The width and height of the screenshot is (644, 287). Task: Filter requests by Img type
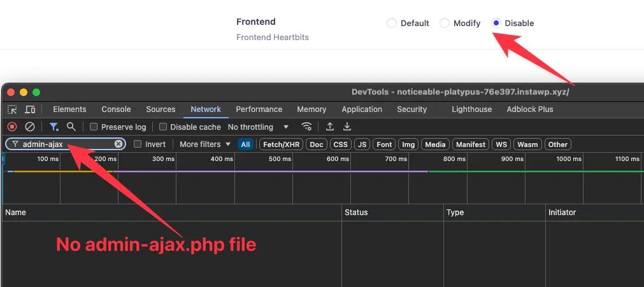[x=408, y=144]
